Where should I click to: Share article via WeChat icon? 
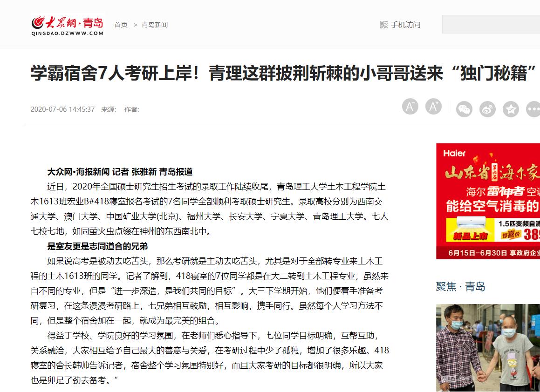(x=464, y=109)
